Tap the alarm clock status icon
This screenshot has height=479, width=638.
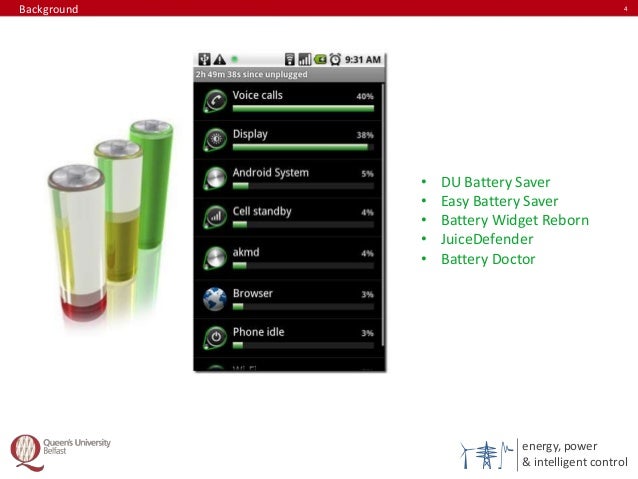click(335, 59)
